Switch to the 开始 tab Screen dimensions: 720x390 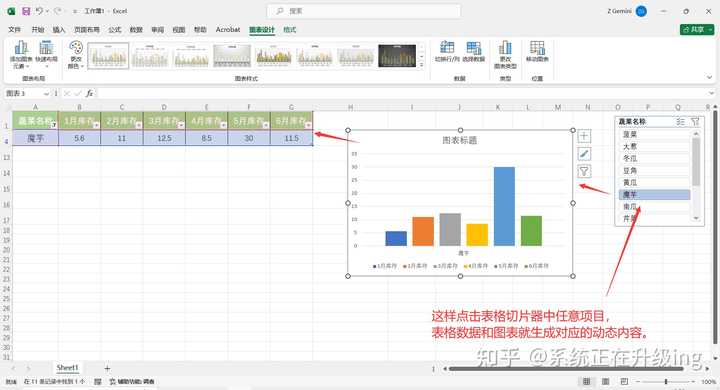coord(38,30)
